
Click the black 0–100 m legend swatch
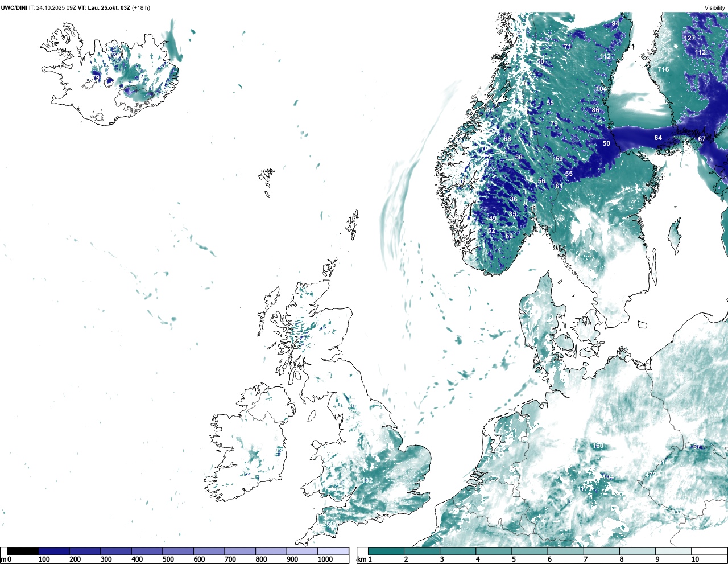click(x=23, y=551)
